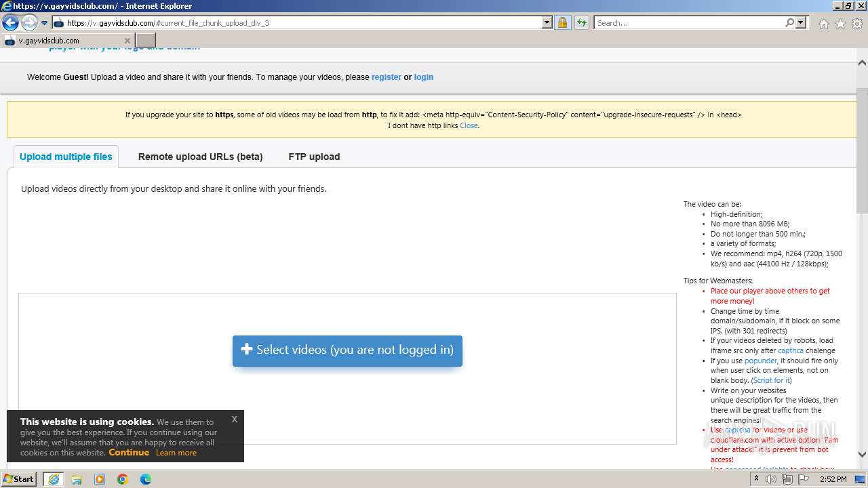This screenshot has width=868, height=488.
Task: Click the address bar URL field
Action: (x=303, y=22)
